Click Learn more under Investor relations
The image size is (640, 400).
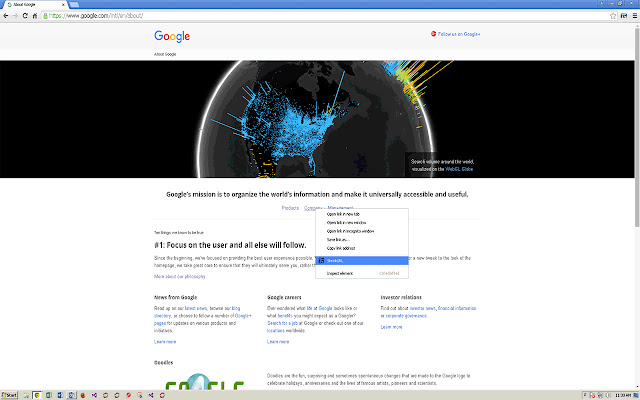391,327
